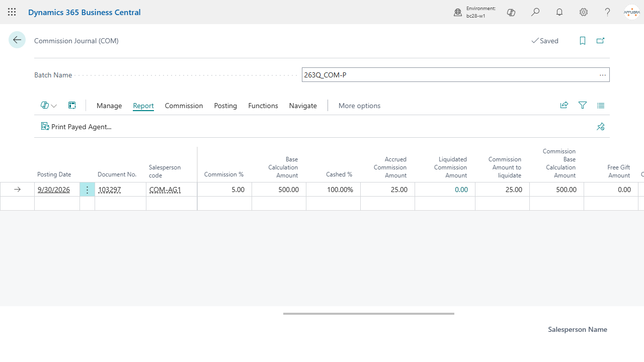Screen dimensions: 644x362
Task: Select Salesperson code COM-AG1 cell
Action: (172, 190)
